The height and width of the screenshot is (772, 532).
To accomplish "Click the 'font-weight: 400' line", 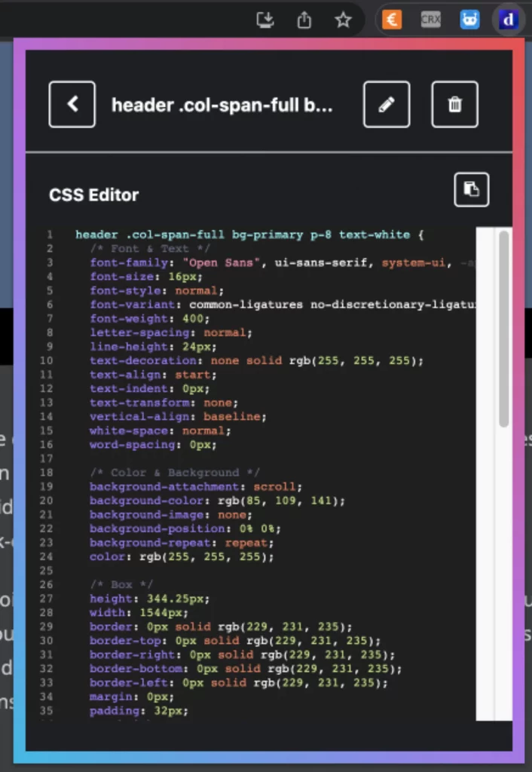I will coord(150,319).
